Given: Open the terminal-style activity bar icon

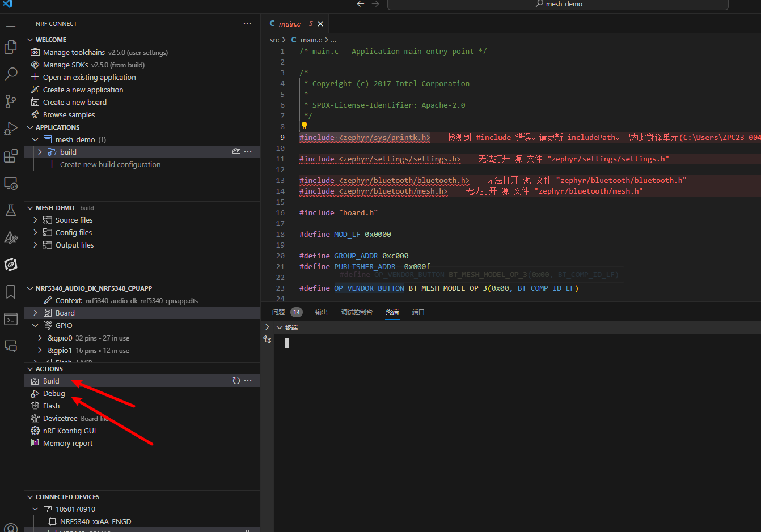Looking at the screenshot, I should coord(11,319).
